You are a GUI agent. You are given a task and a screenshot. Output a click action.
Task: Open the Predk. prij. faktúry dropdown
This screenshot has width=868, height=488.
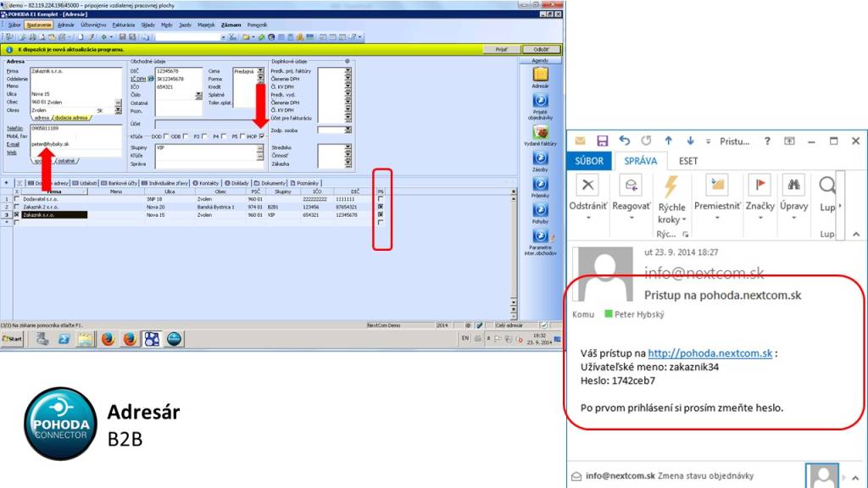(348, 71)
